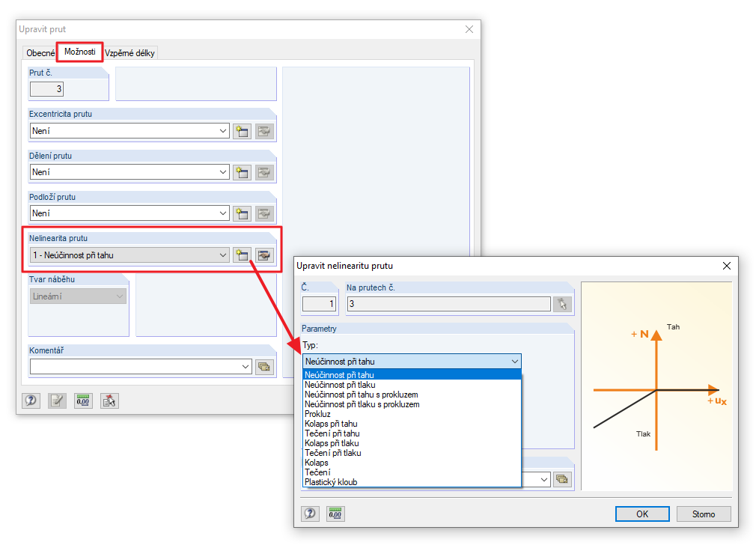Open the disabled Tvar náběhu dropdown
The width and height of the screenshot is (756, 545).
pyautogui.click(x=78, y=296)
